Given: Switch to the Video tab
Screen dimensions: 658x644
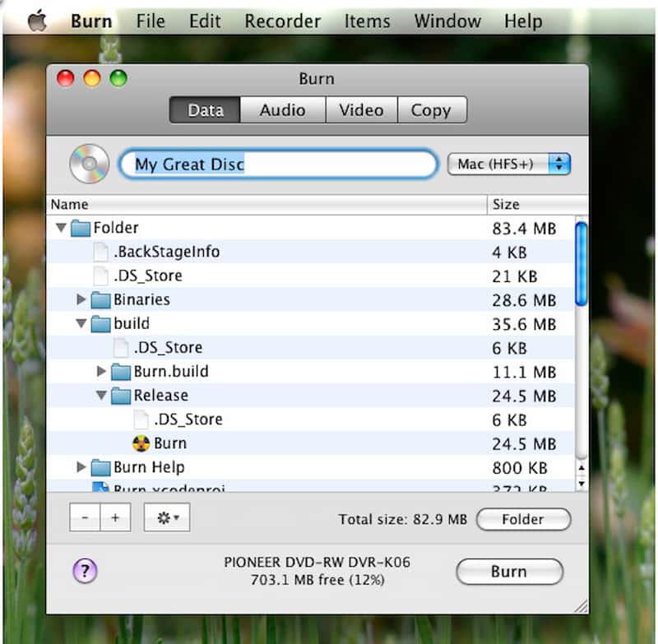Looking at the screenshot, I should (361, 110).
